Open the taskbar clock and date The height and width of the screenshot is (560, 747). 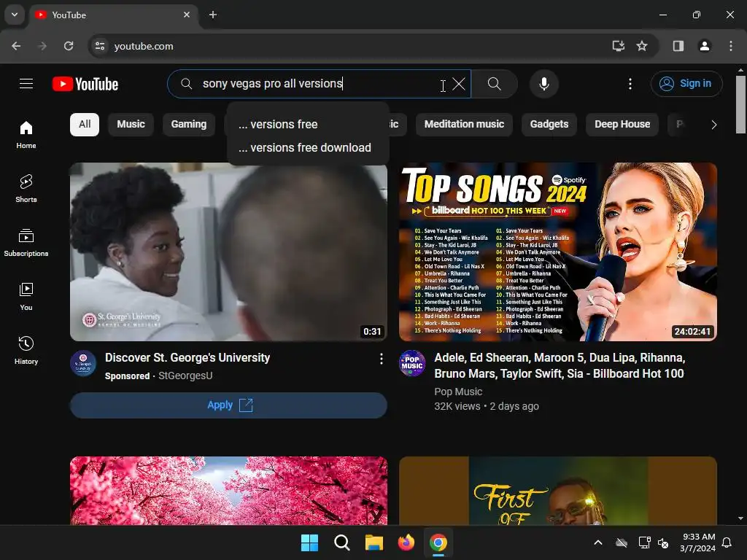click(698, 542)
